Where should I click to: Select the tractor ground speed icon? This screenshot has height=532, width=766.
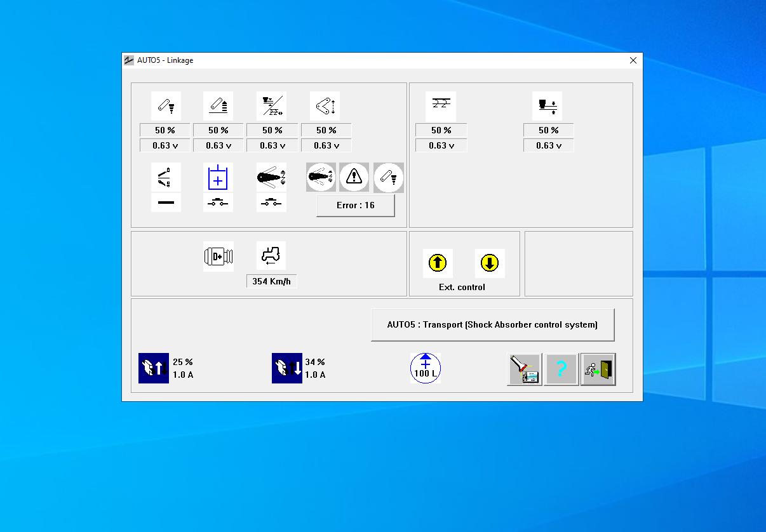271,256
